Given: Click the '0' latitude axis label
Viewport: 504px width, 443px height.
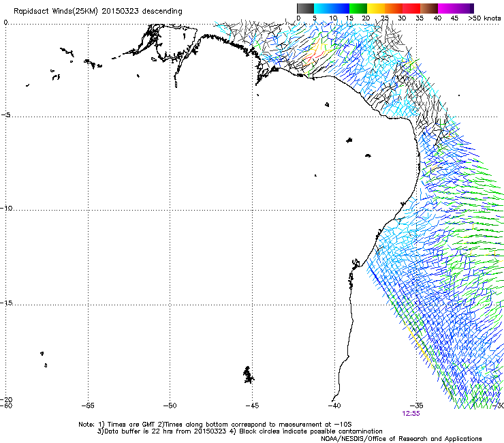Looking at the screenshot, I should (5, 22).
